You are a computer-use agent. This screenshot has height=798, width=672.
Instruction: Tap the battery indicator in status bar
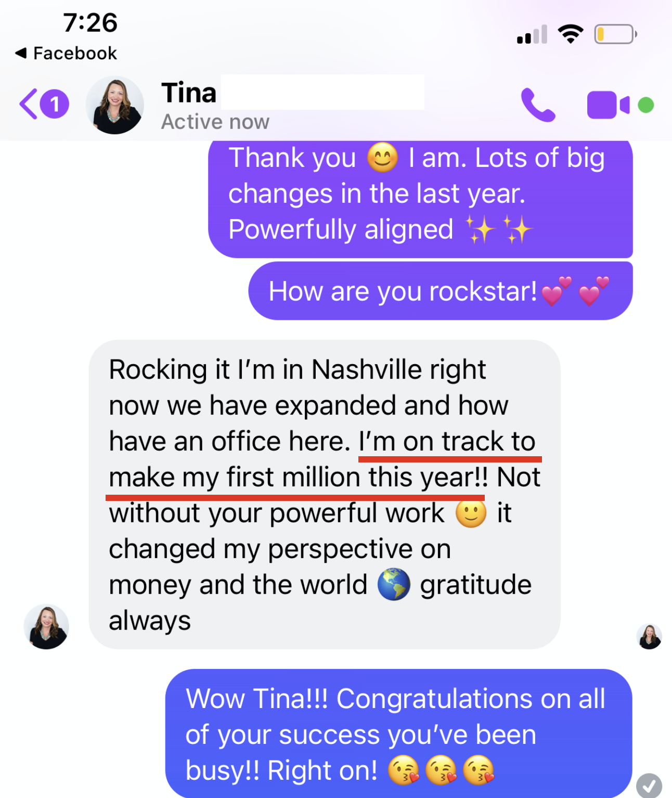[x=616, y=34]
